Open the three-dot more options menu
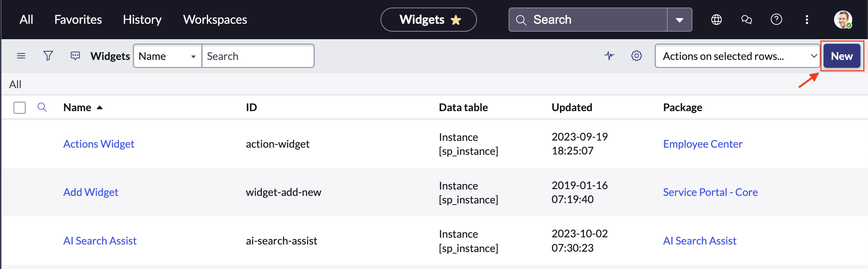Image resolution: width=868 pixels, height=269 pixels. click(807, 20)
